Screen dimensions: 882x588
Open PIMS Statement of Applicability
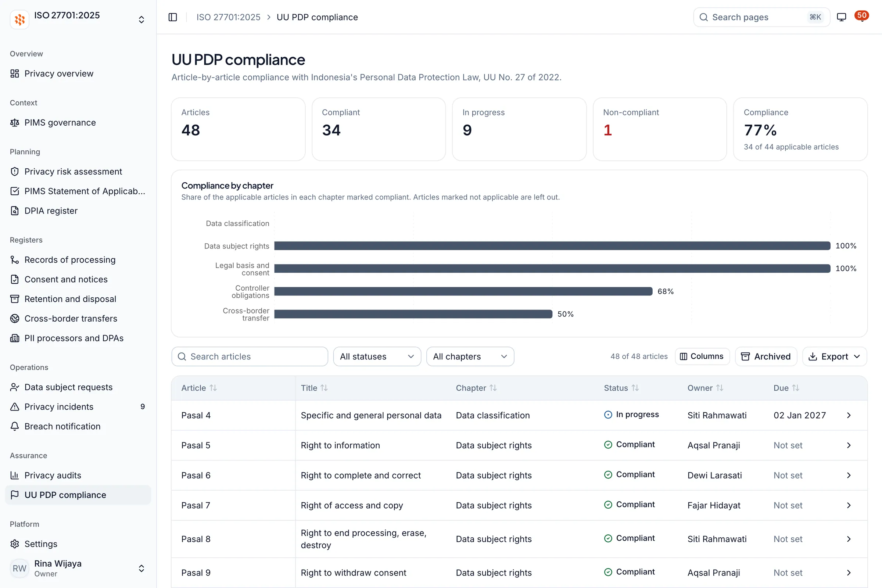(78, 191)
